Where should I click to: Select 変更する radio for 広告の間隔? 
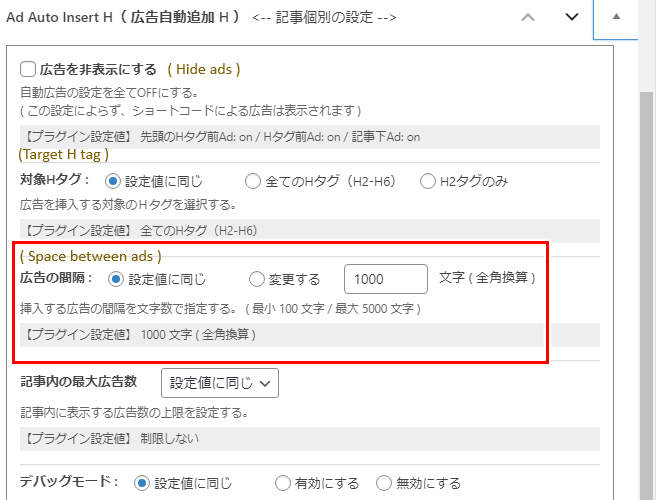pyautogui.click(x=256, y=279)
